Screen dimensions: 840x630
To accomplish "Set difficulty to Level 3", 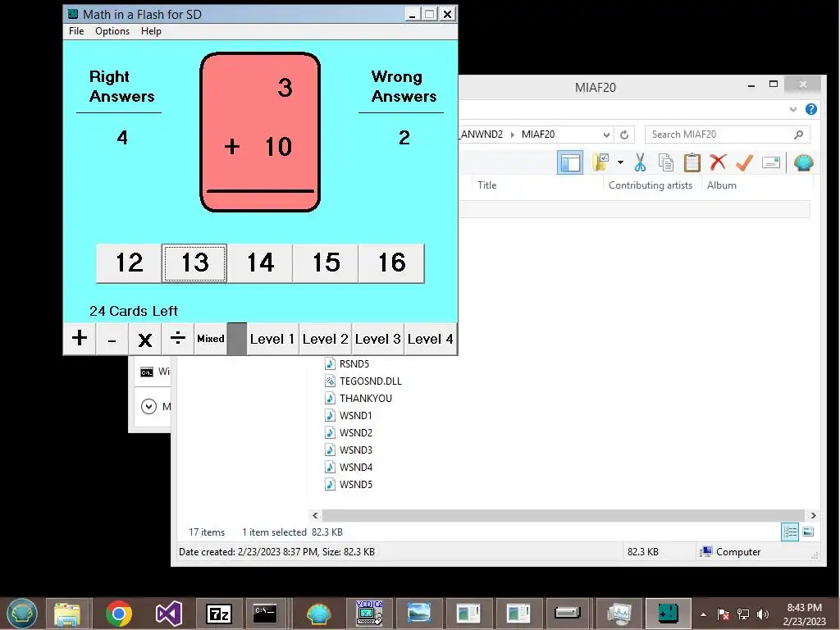I will pos(377,339).
